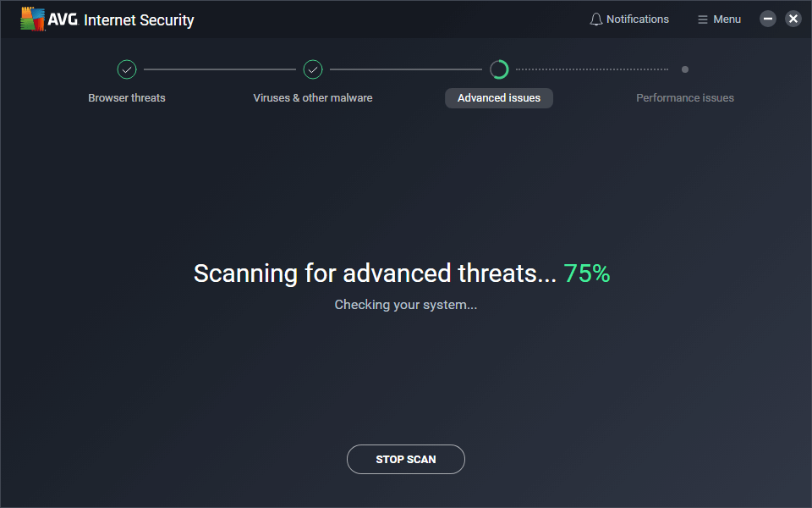This screenshot has height=508, width=812.
Task: Close the AVG Internet Security window
Action: pos(793,19)
